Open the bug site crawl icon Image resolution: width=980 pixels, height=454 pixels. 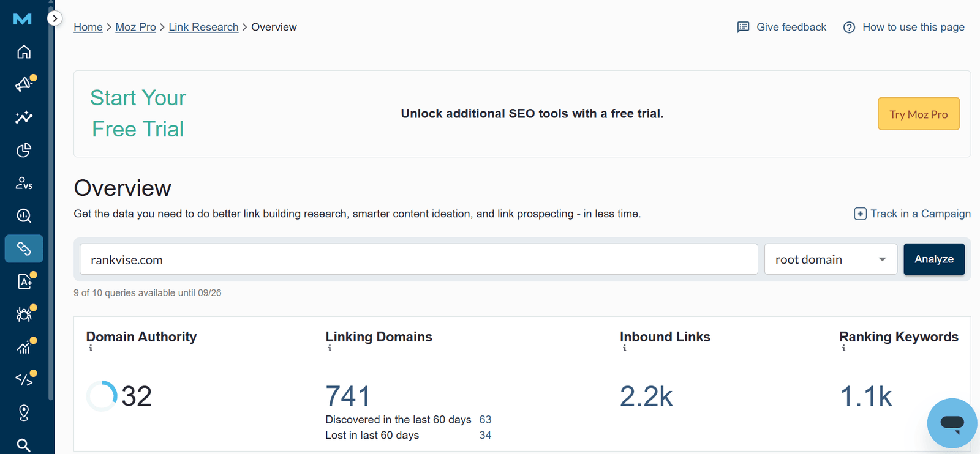(x=24, y=314)
